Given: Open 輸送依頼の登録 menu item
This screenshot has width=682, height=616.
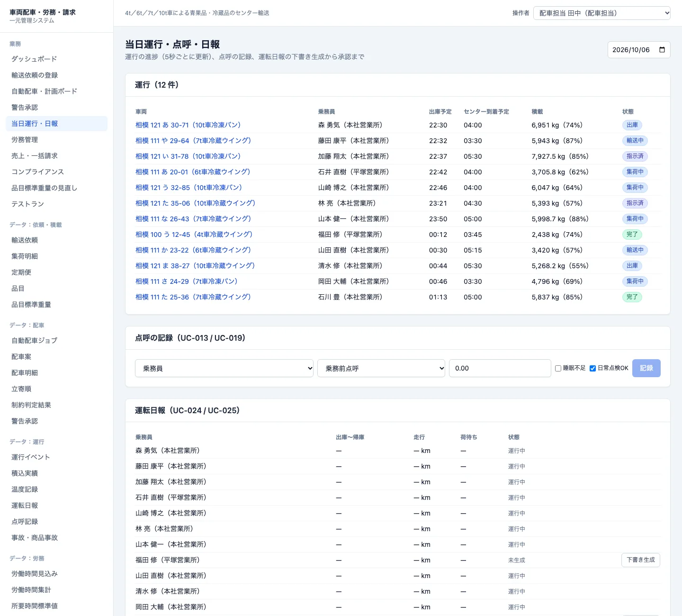Looking at the screenshot, I should [x=56, y=75].
